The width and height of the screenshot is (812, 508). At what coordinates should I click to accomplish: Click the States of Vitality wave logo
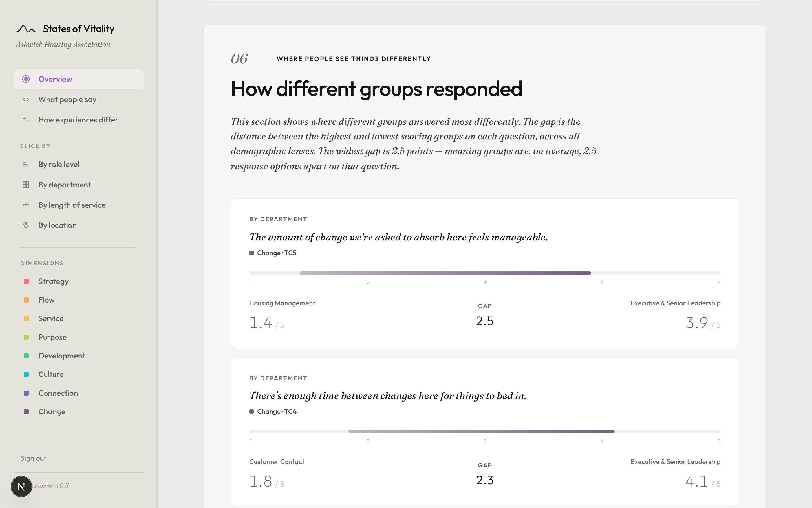tap(26, 29)
